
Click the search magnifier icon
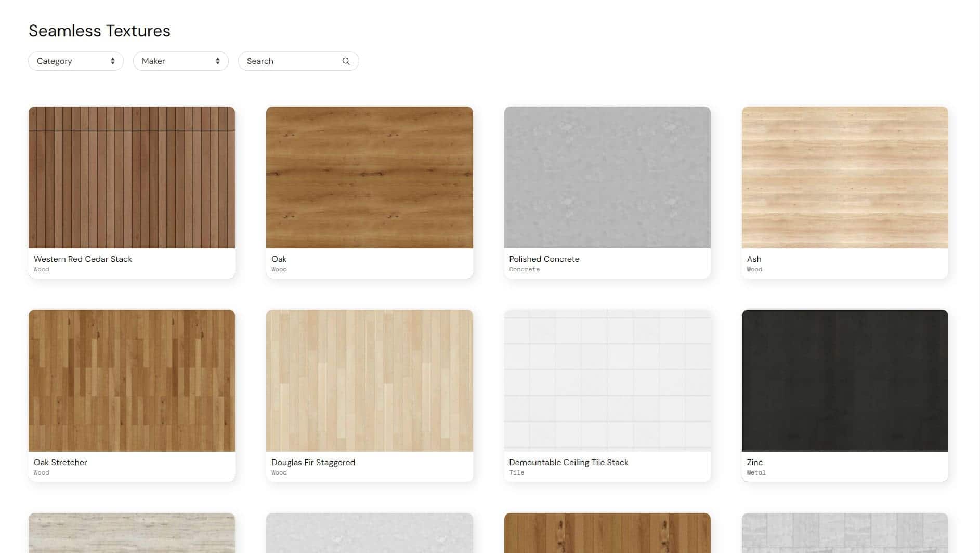[346, 61]
